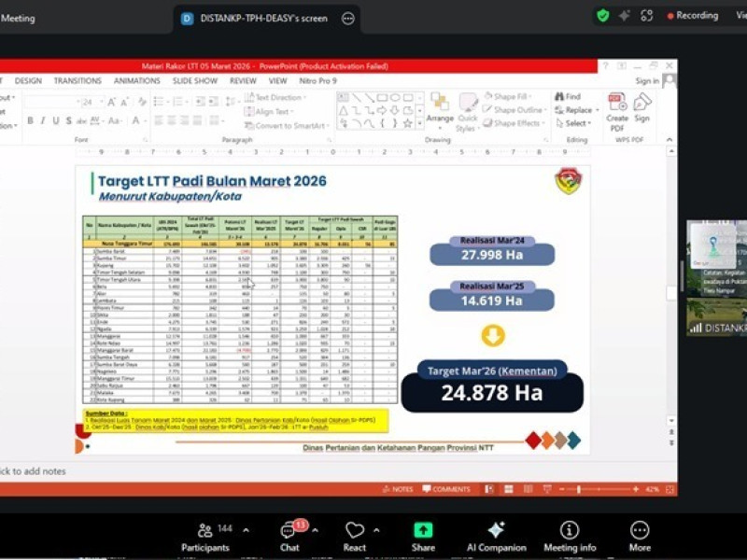Image resolution: width=747 pixels, height=560 pixels.
Task: Toggle Italic text formatting
Action: click(43, 120)
